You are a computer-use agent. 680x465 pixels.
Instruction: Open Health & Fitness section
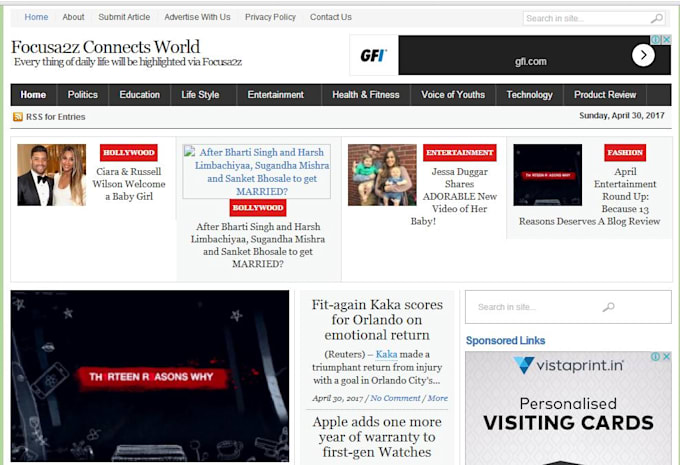coord(366,95)
